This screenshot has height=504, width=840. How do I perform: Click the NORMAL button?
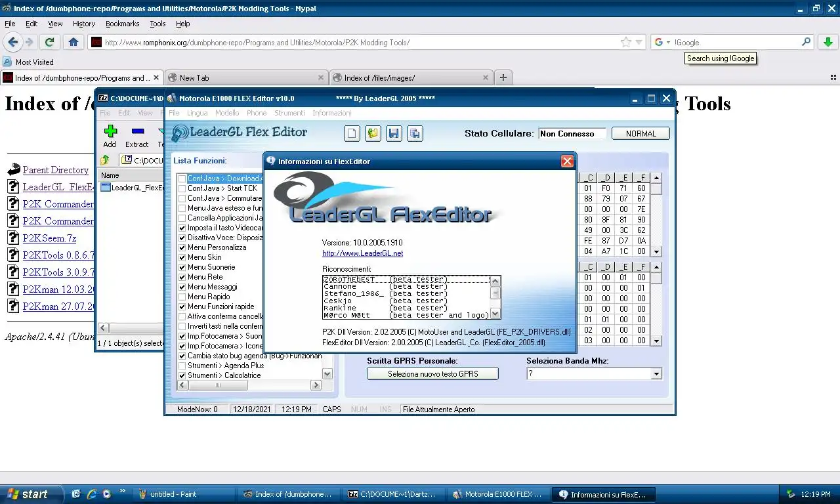(640, 133)
